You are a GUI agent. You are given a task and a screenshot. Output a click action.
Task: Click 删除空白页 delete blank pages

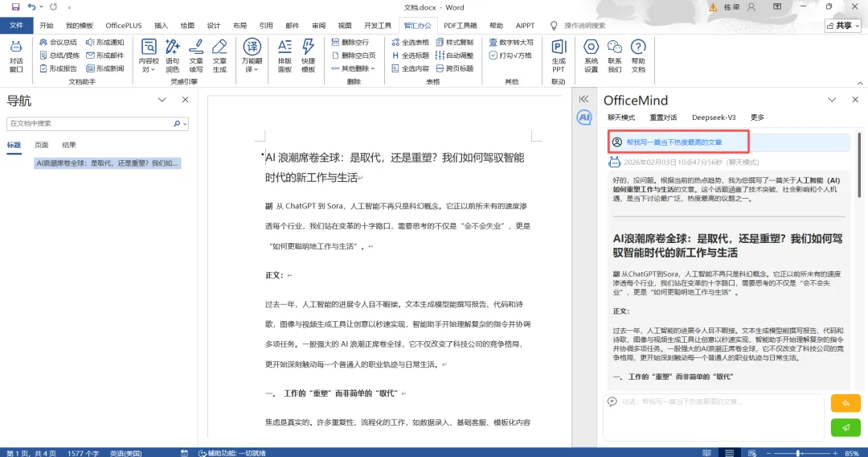354,56
